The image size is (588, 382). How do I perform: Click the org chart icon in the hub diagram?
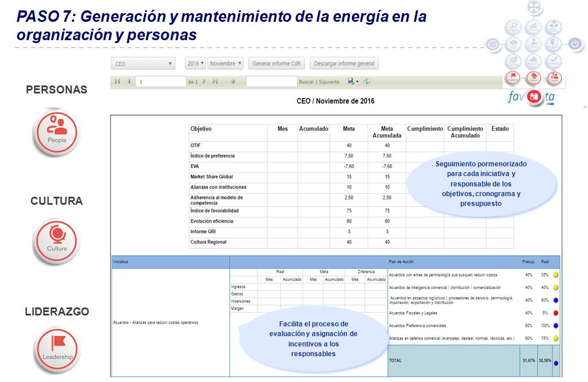554,26
